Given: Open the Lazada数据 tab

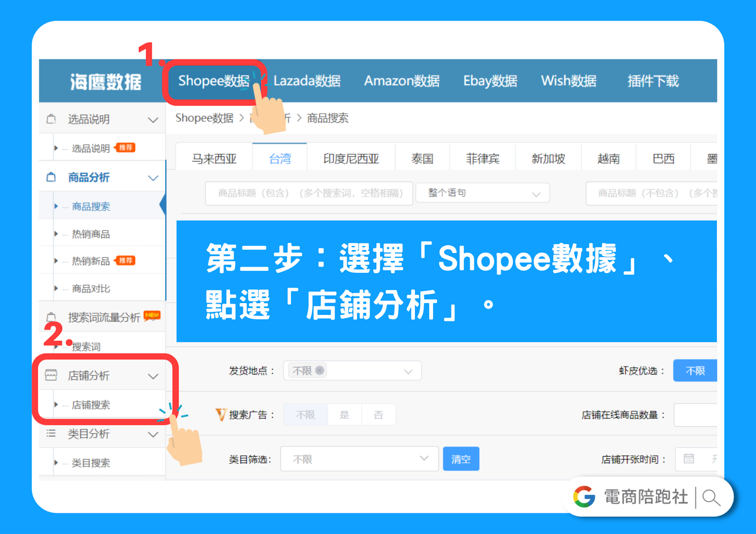Looking at the screenshot, I should click(307, 81).
